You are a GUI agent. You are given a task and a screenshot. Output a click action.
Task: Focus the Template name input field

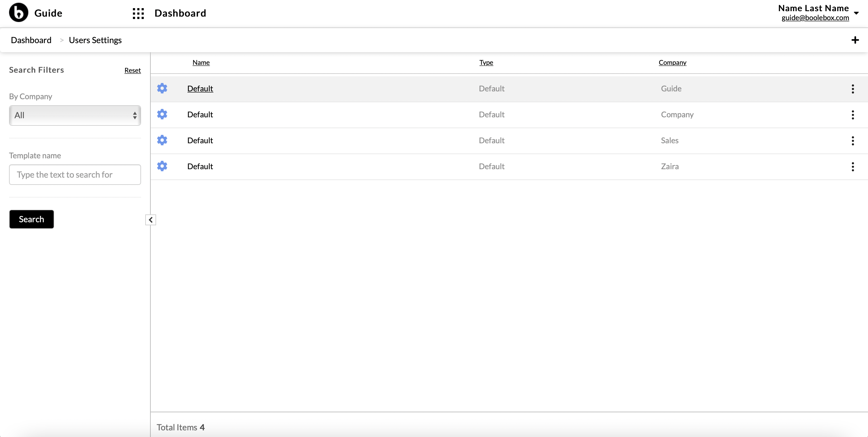(75, 175)
